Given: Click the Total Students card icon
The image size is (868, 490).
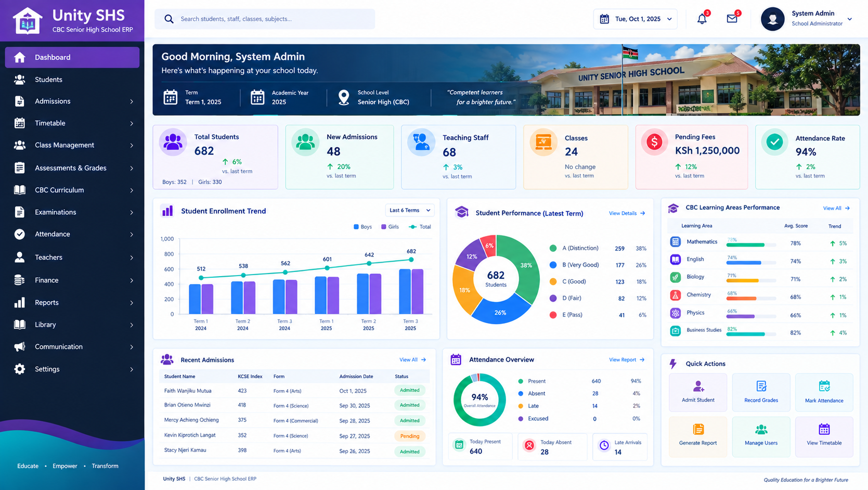Looking at the screenshot, I should pyautogui.click(x=173, y=142).
